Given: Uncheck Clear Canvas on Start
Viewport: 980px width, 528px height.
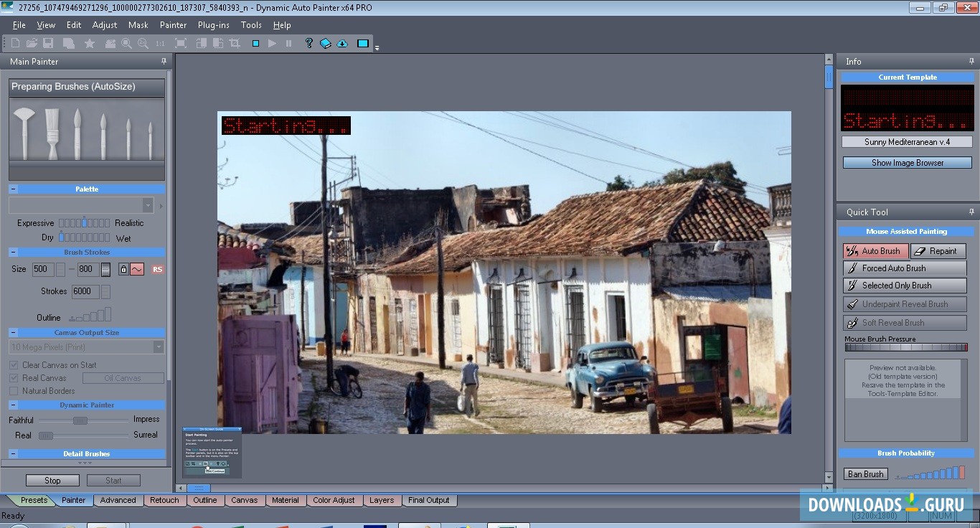Looking at the screenshot, I should [14, 364].
